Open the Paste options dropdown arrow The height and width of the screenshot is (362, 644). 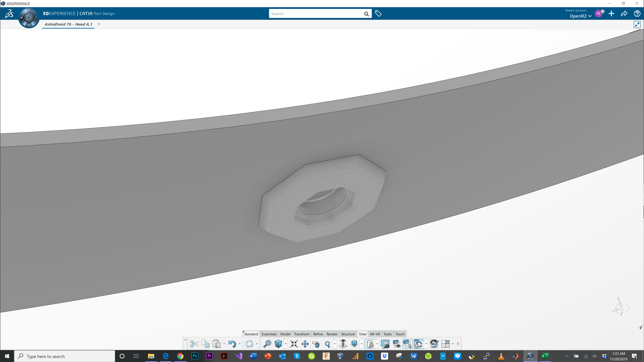click(224, 344)
